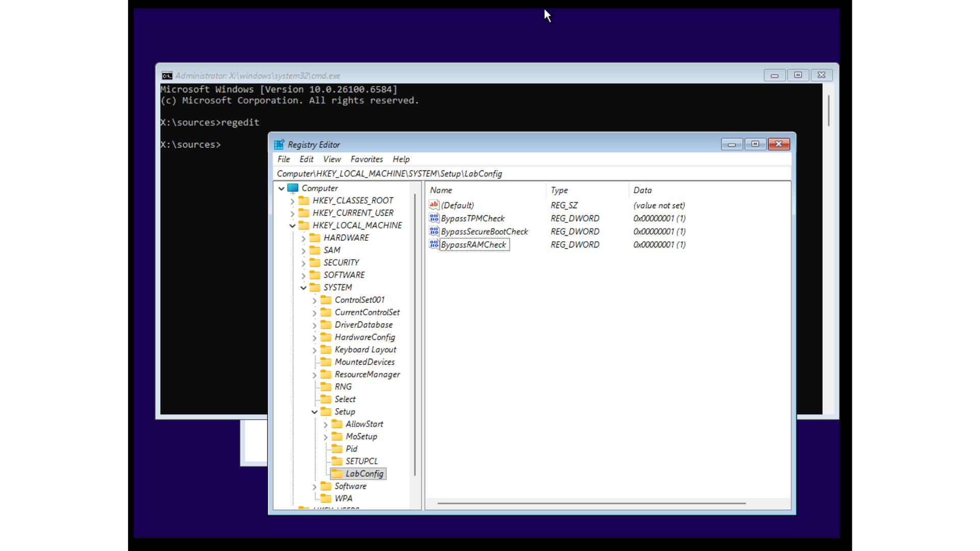Click the DWORD icon beside BypassTPMCheck
The width and height of the screenshot is (980, 551).
434,218
